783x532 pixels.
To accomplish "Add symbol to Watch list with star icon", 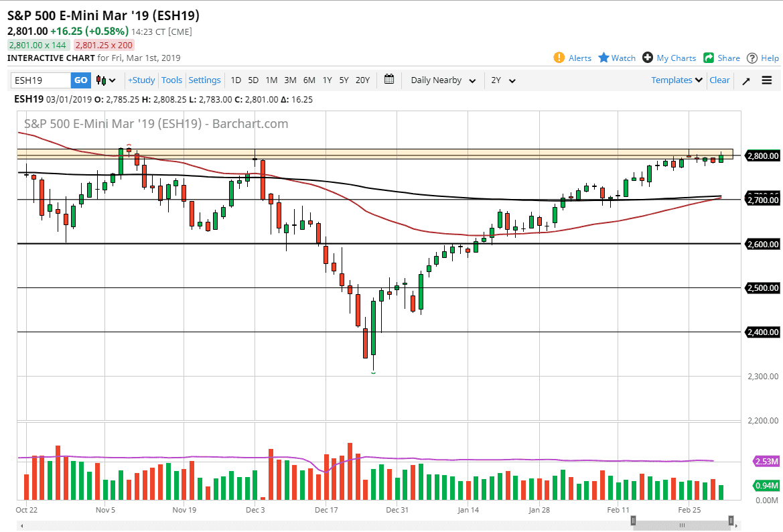I will 605,58.
